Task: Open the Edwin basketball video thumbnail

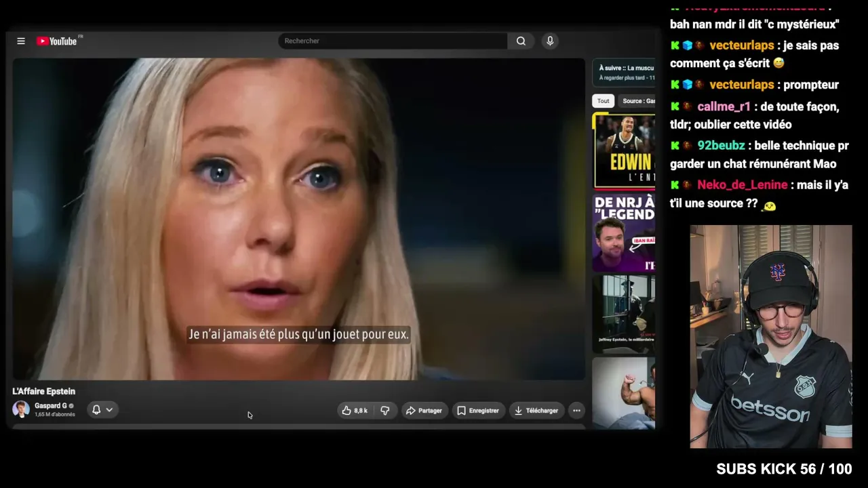Action: 625,150
